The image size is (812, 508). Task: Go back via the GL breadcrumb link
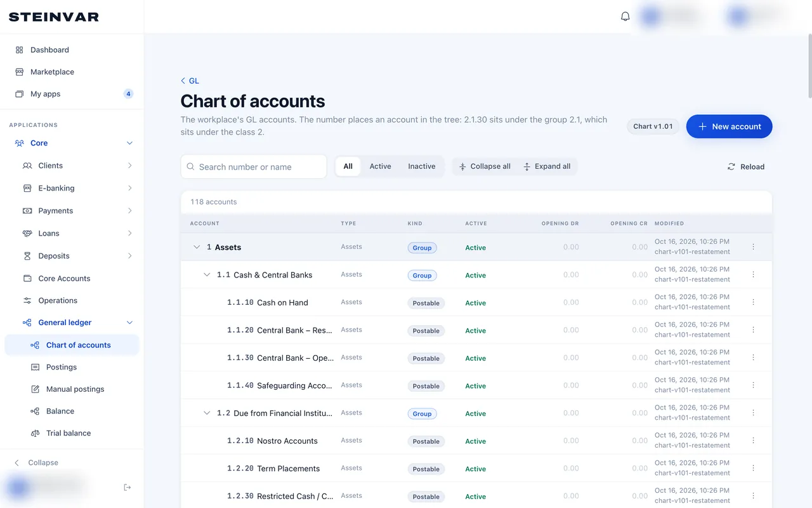click(190, 81)
